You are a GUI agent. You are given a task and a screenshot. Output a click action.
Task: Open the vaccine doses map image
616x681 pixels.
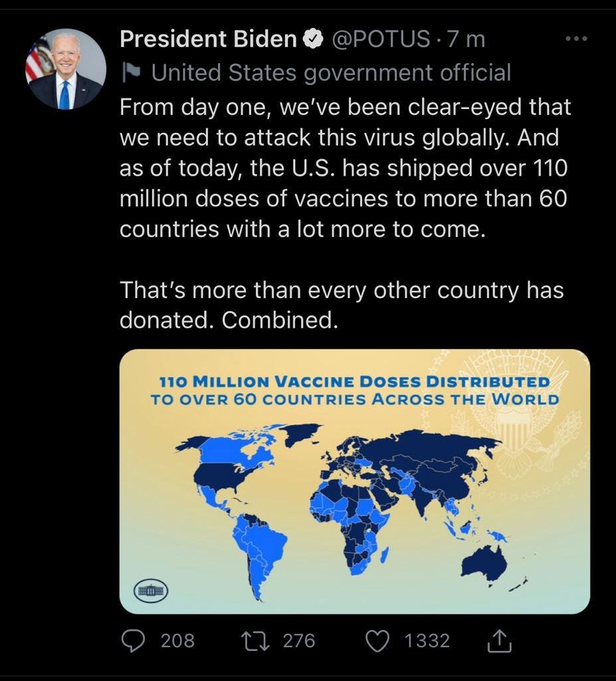click(x=355, y=481)
